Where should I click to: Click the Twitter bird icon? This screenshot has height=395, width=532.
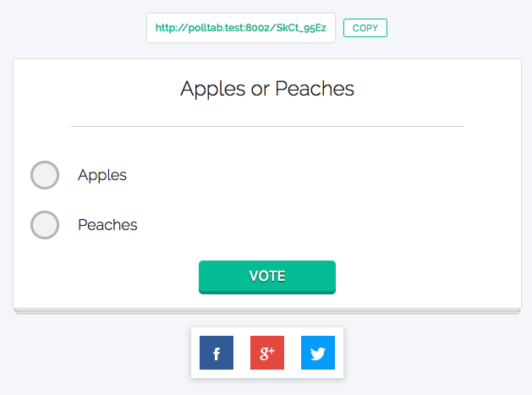click(x=318, y=353)
